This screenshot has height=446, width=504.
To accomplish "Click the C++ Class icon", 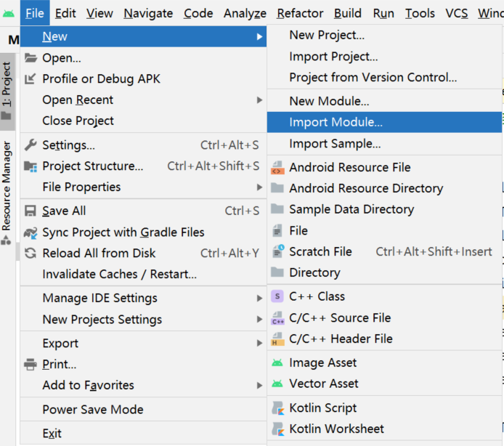I will click(277, 296).
